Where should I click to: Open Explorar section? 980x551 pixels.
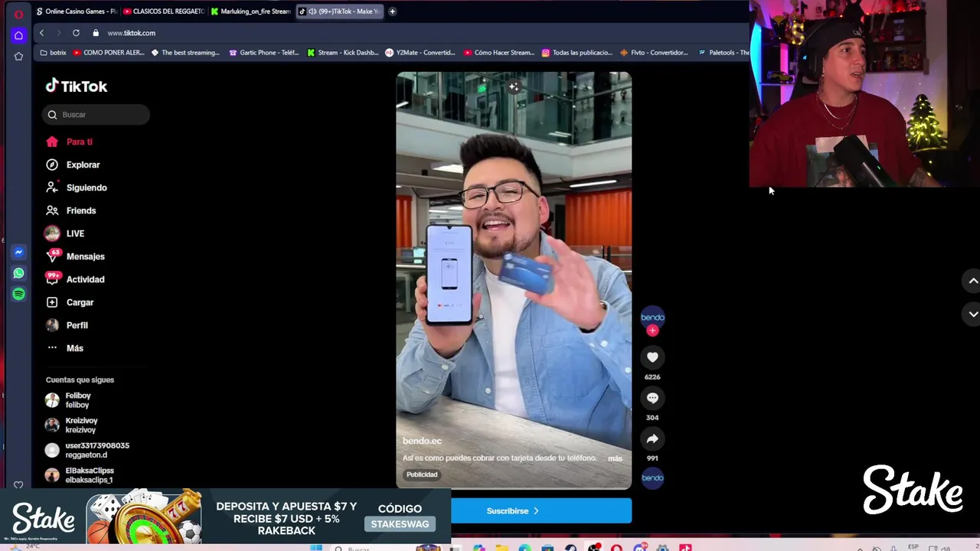click(73, 165)
